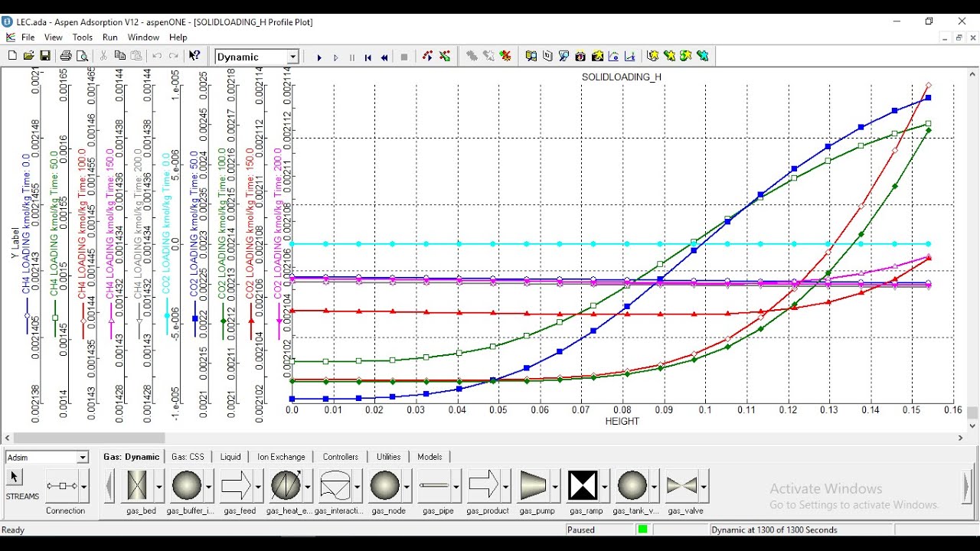The height and width of the screenshot is (551, 980).
Task: Open the Run menu
Action: click(110, 37)
